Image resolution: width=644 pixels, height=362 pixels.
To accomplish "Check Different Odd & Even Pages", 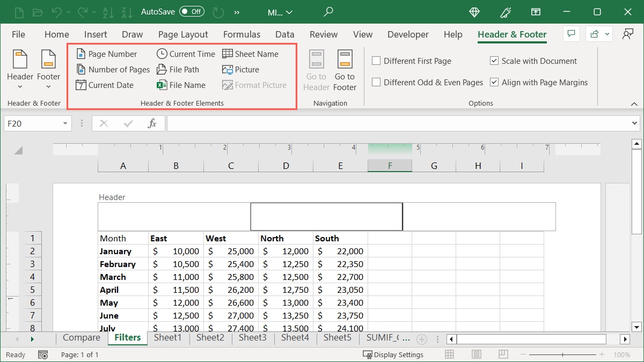I will pos(376,82).
